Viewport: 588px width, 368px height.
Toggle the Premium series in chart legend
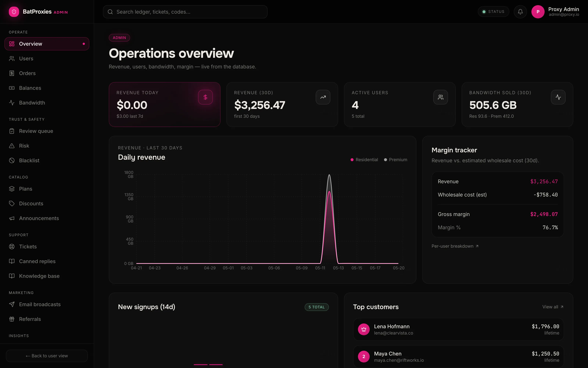pos(396,160)
